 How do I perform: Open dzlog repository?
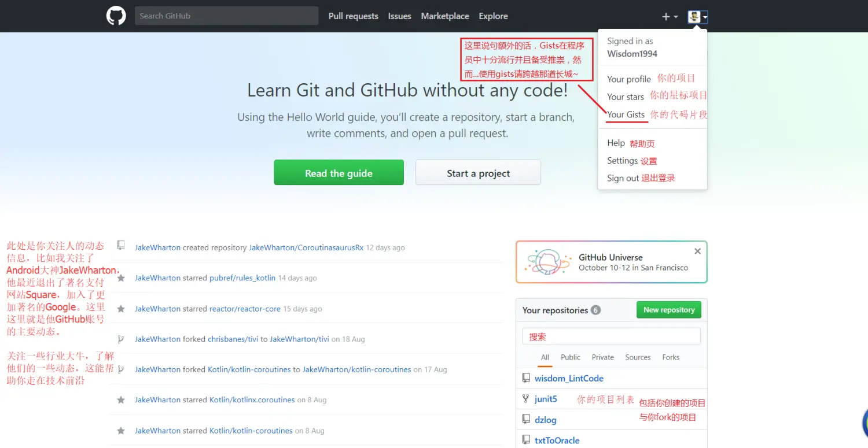click(x=546, y=420)
